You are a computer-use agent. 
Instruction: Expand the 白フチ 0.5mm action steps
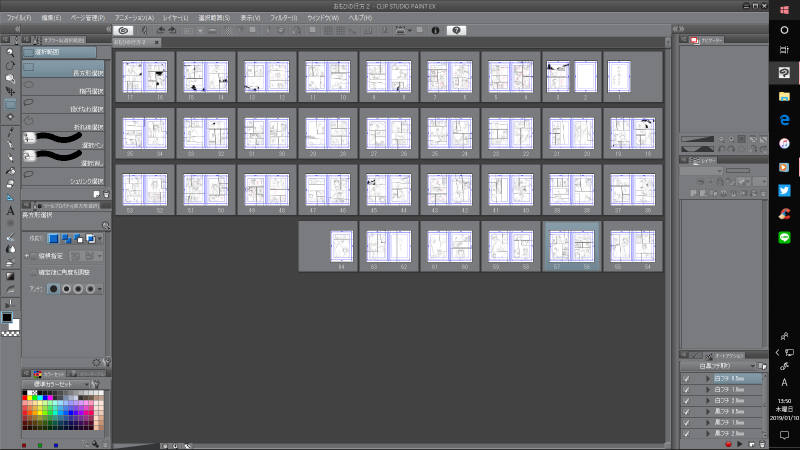[708, 379]
